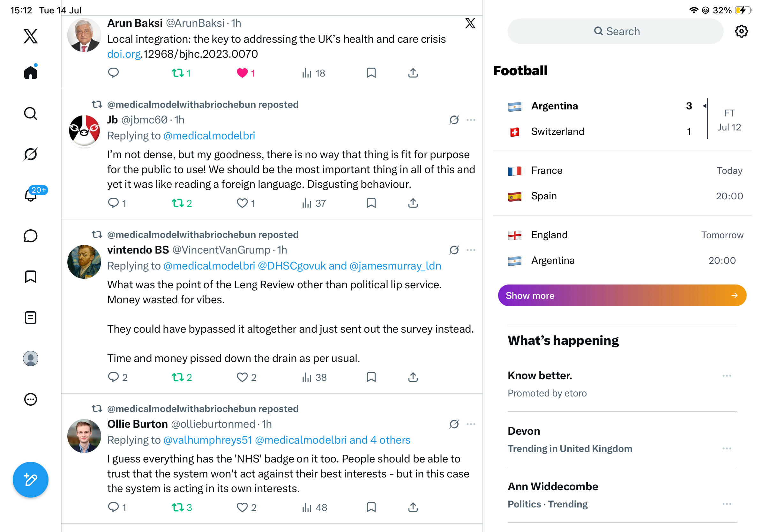The image size is (762, 532).
Task: Click the blue compose post button
Action: [x=31, y=480]
